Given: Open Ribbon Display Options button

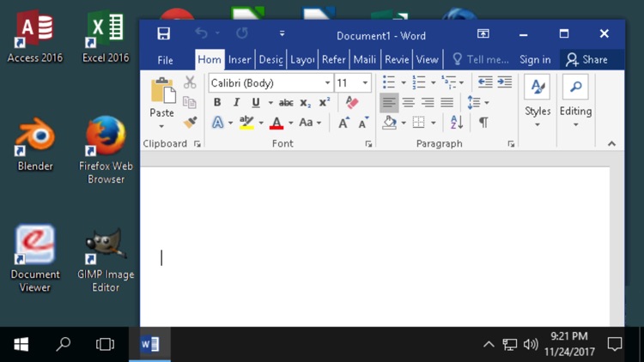Looking at the screenshot, I should coord(483,33).
